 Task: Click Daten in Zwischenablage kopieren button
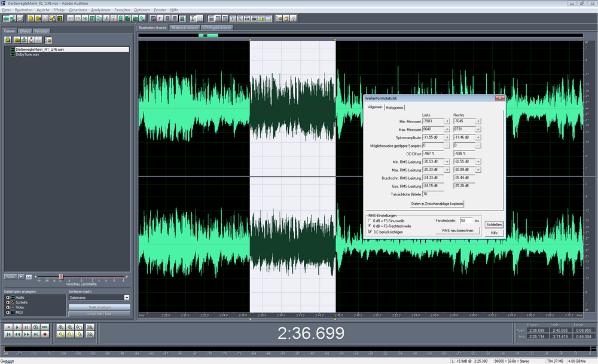pos(436,204)
